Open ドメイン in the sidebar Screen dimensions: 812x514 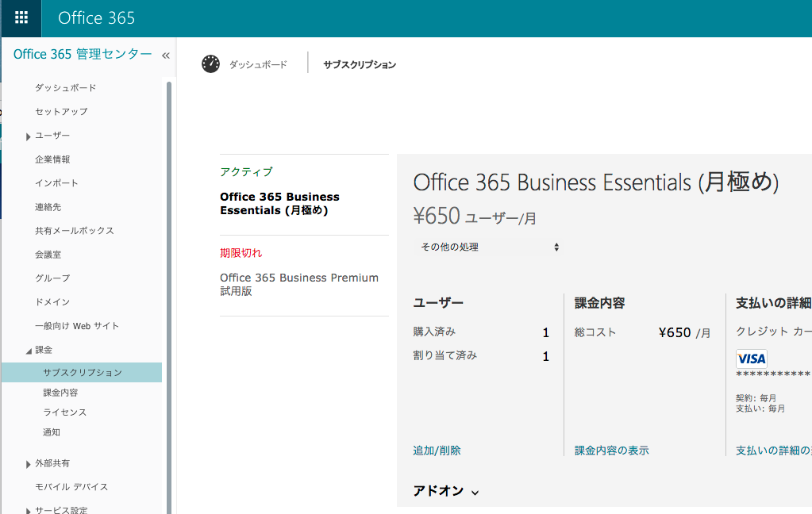coord(52,301)
